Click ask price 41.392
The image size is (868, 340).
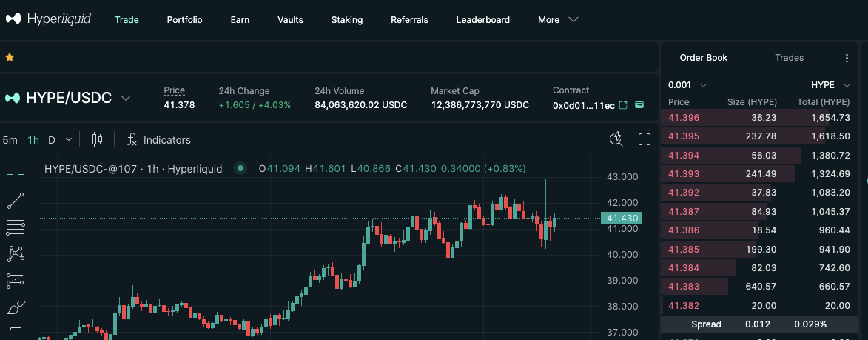pos(684,193)
